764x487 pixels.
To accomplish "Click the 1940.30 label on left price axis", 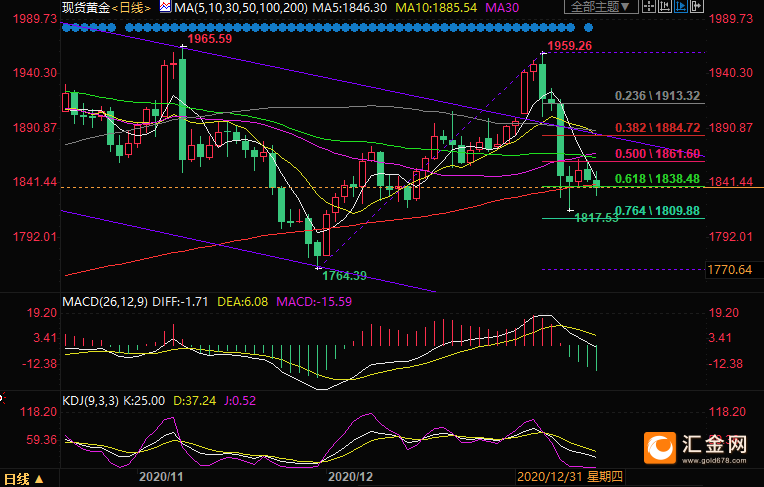I will click(35, 73).
